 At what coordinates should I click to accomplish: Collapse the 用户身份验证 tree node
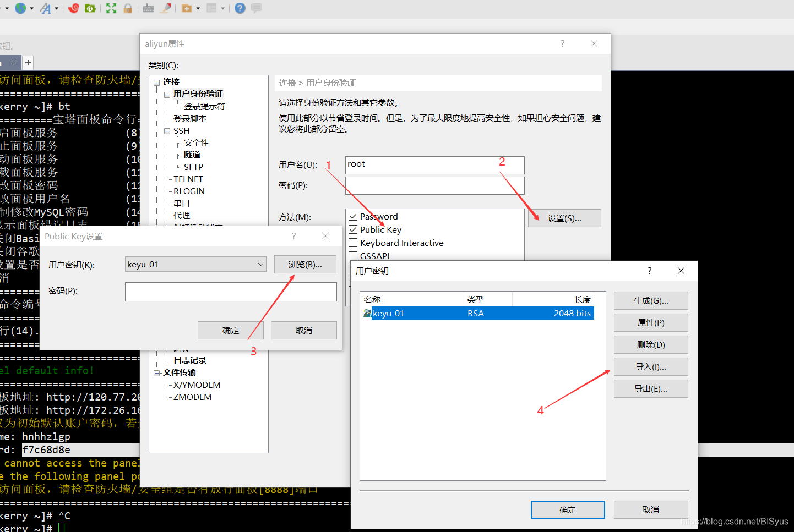pos(167,95)
